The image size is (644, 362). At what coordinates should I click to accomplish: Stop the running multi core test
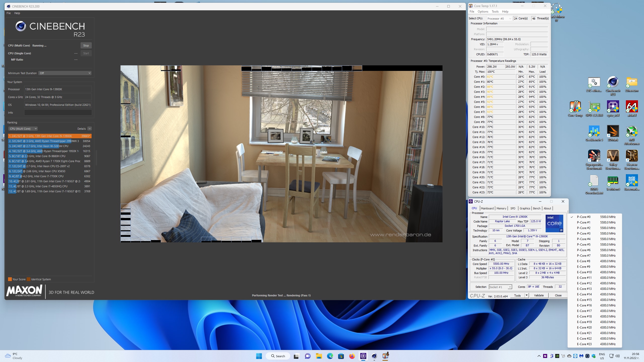[86, 46]
